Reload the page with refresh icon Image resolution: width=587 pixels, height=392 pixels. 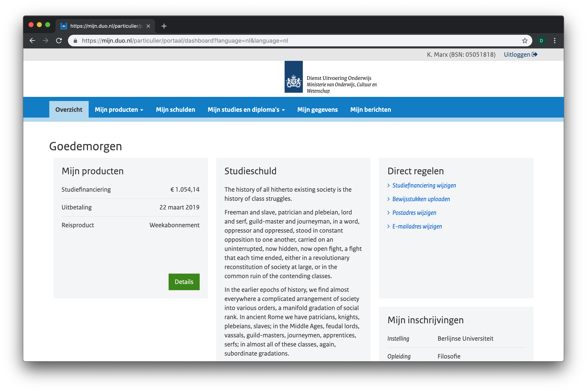(x=59, y=41)
